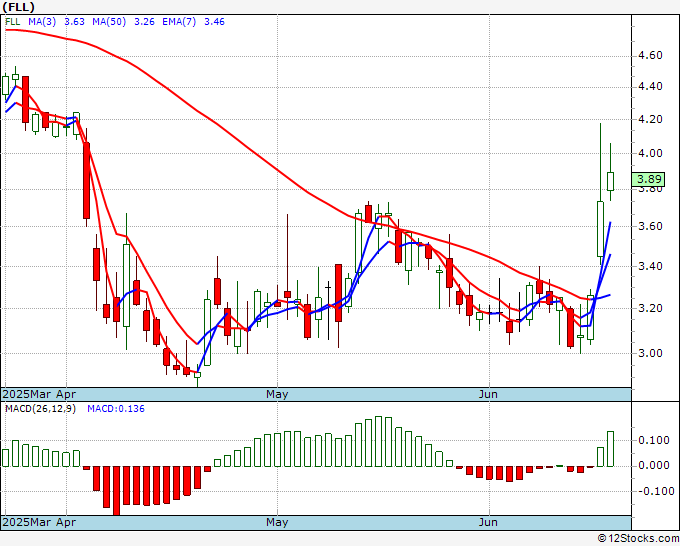Click the latest MACD histogram bar
This screenshot has width=680, height=546.
click(x=610, y=449)
